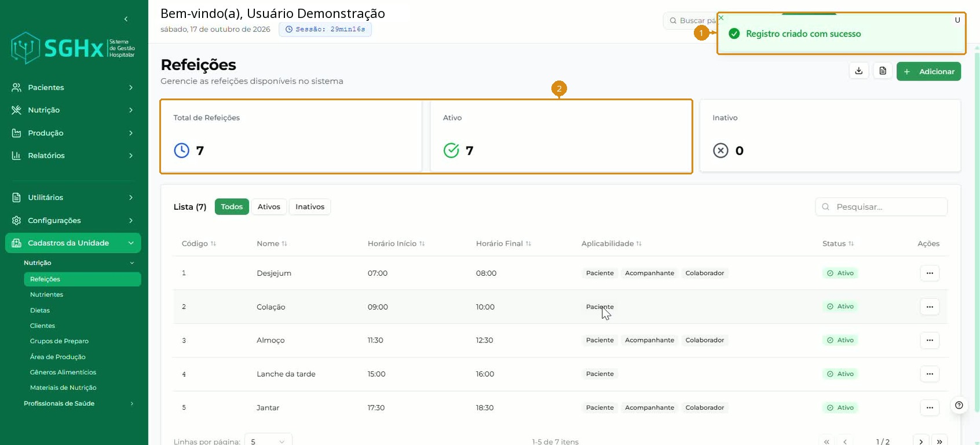Open actions menu for the Colação row
The height and width of the screenshot is (445, 980).
pos(930,307)
